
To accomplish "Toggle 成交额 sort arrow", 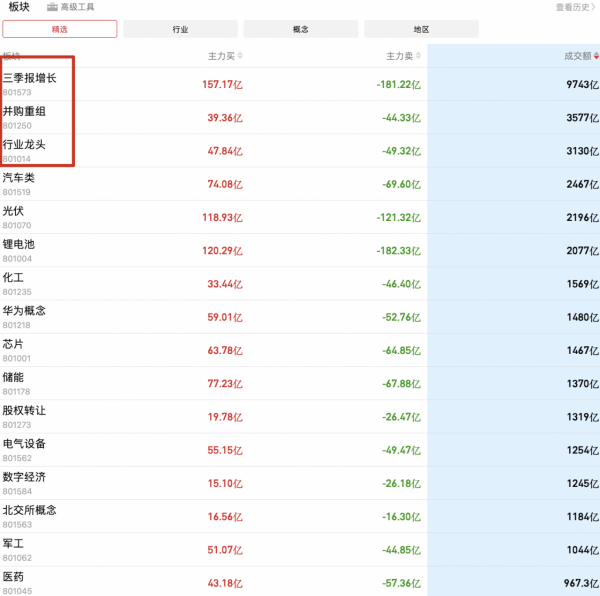I will tap(596, 56).
